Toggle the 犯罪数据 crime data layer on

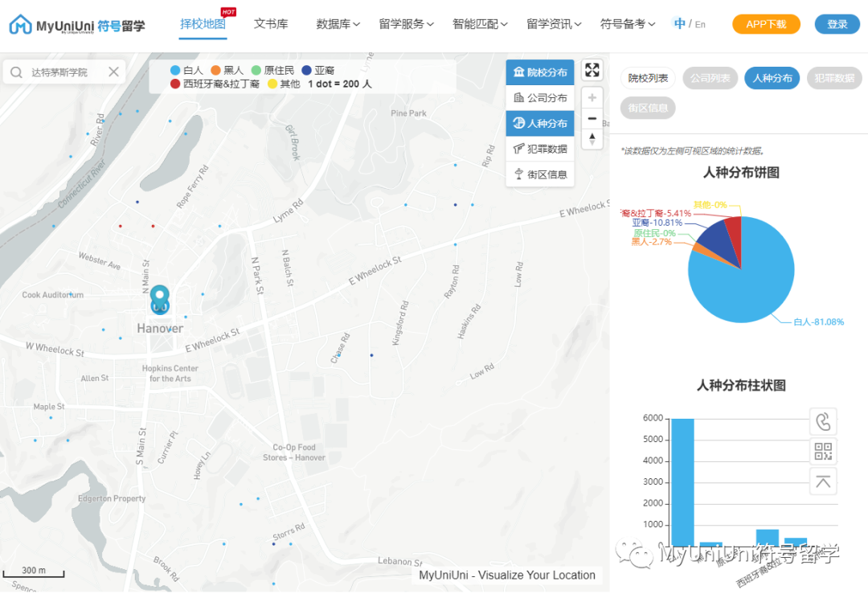point(539,149)
